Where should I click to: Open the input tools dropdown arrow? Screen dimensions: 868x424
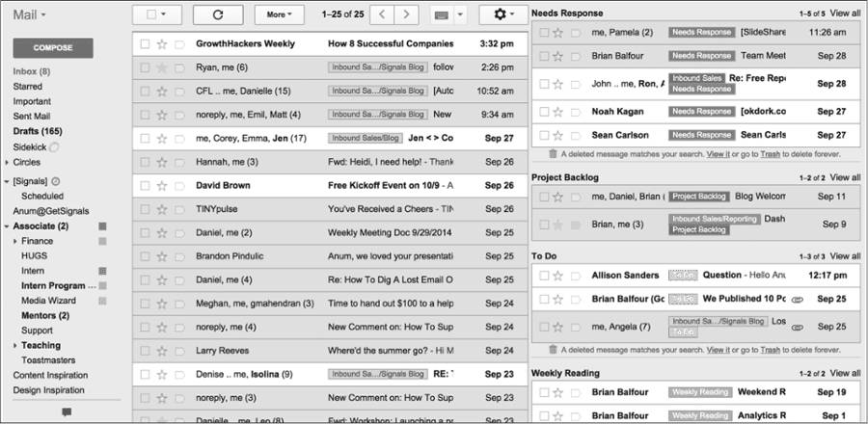[x=461, y=14]
